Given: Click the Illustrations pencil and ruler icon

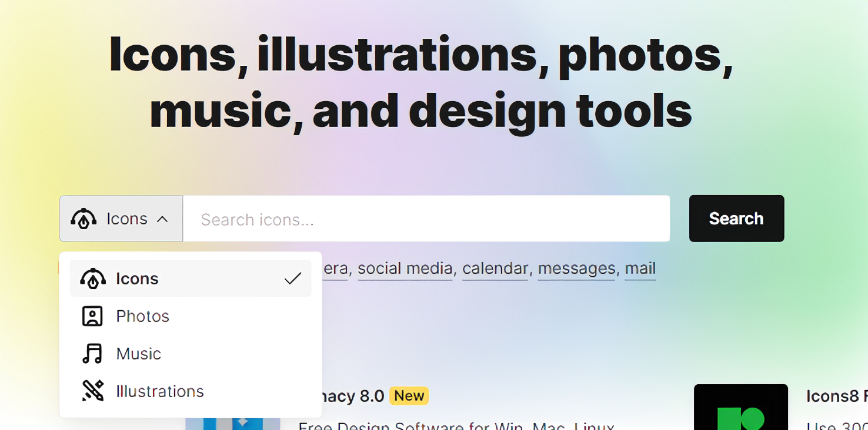Looking at the screenshot, I should (92, 391).
